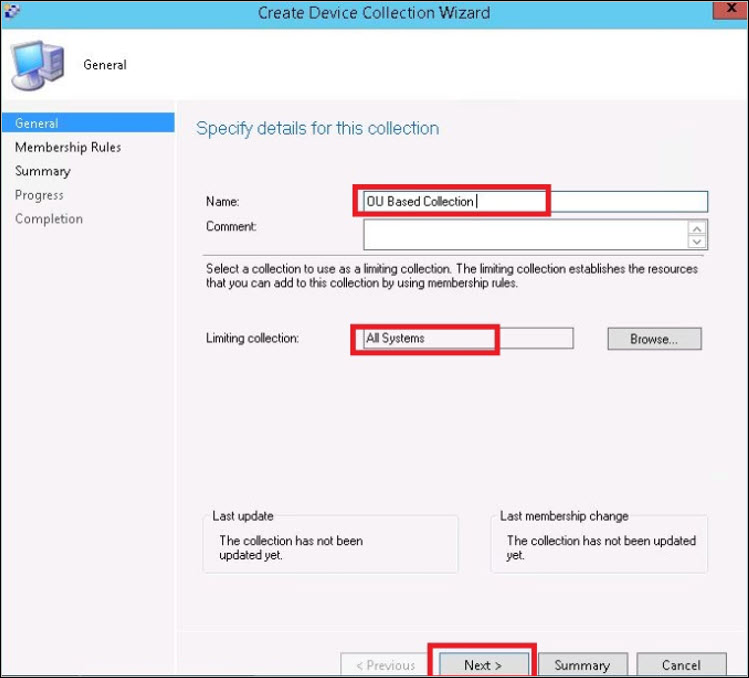Click the Limiting collection field
The width and height of the screenshot is (749, 678).
pos(468,338)
